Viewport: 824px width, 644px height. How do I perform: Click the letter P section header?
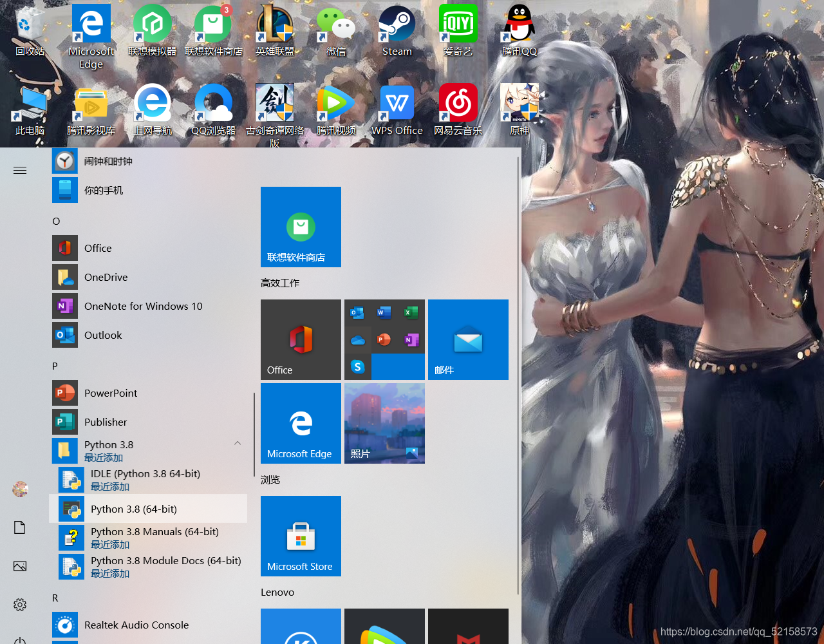55,366
